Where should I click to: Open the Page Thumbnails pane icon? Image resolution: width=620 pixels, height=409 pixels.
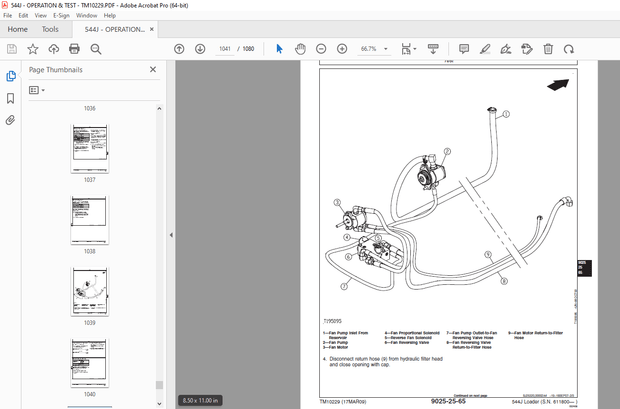tap(11, 76)
